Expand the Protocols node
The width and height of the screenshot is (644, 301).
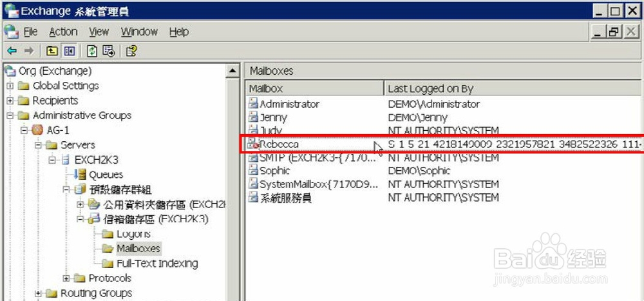(x=66, y=278)
